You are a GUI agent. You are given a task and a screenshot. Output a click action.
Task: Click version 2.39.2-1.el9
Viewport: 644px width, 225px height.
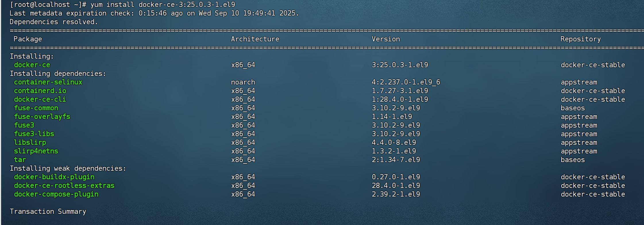click(x=396, y=194)
